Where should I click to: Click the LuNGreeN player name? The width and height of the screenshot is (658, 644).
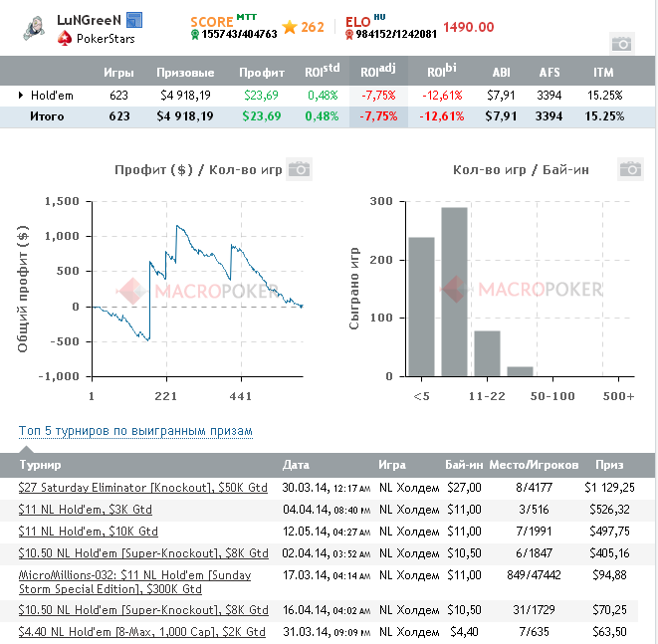click(x=89, y=20)
